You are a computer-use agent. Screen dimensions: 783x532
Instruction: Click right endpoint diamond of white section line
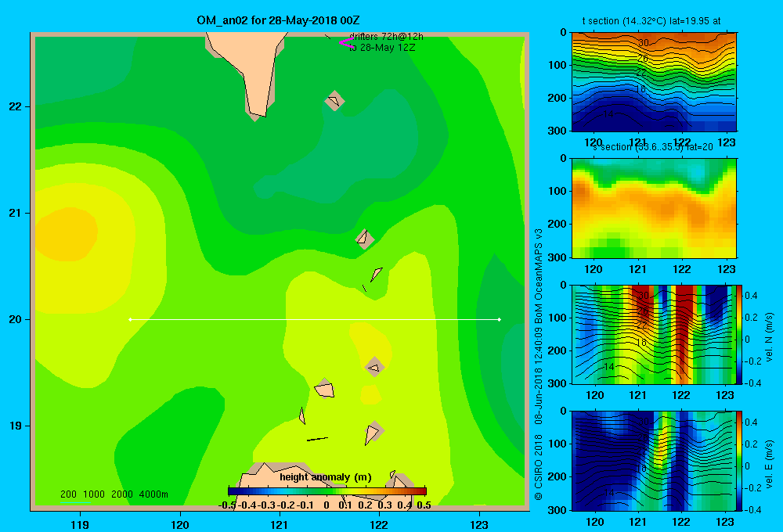tap(500, 319)
